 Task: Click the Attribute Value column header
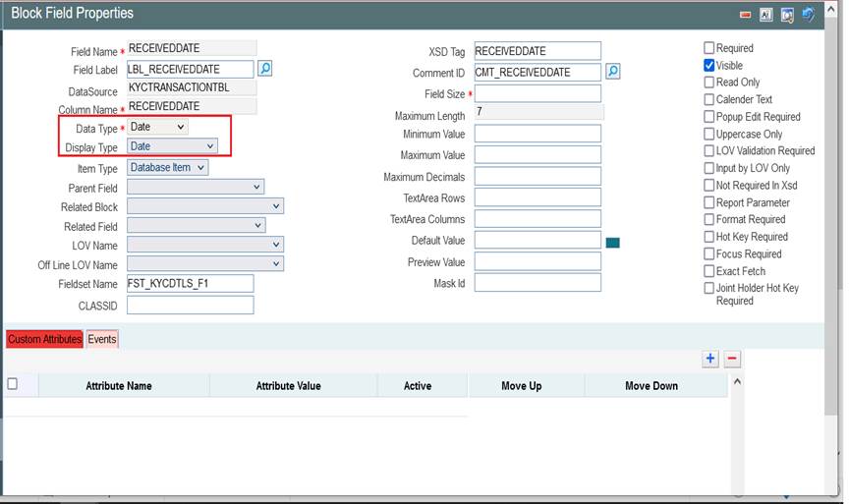288,385
